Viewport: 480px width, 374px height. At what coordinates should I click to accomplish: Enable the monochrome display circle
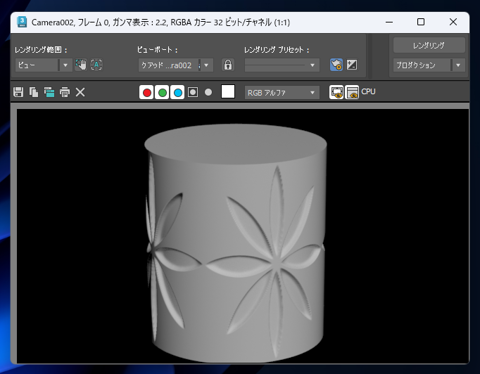208,92
